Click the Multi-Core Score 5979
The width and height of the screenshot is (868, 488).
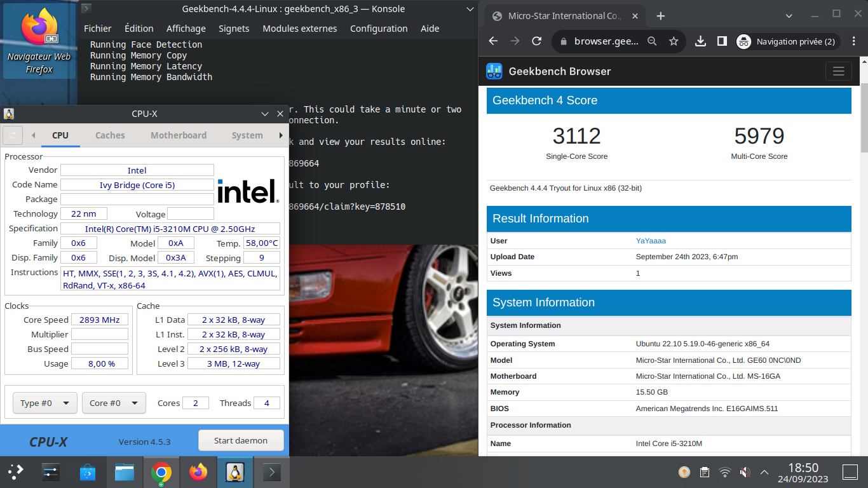pos(759,137)
